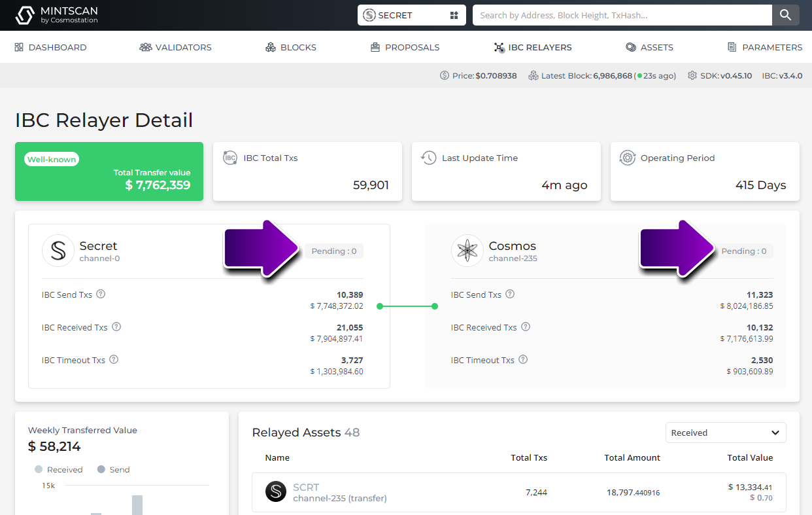This screenshot has height=515, width=812.
Task: Click the Secret coin icon in chain selector
Action: pos(369,15)
